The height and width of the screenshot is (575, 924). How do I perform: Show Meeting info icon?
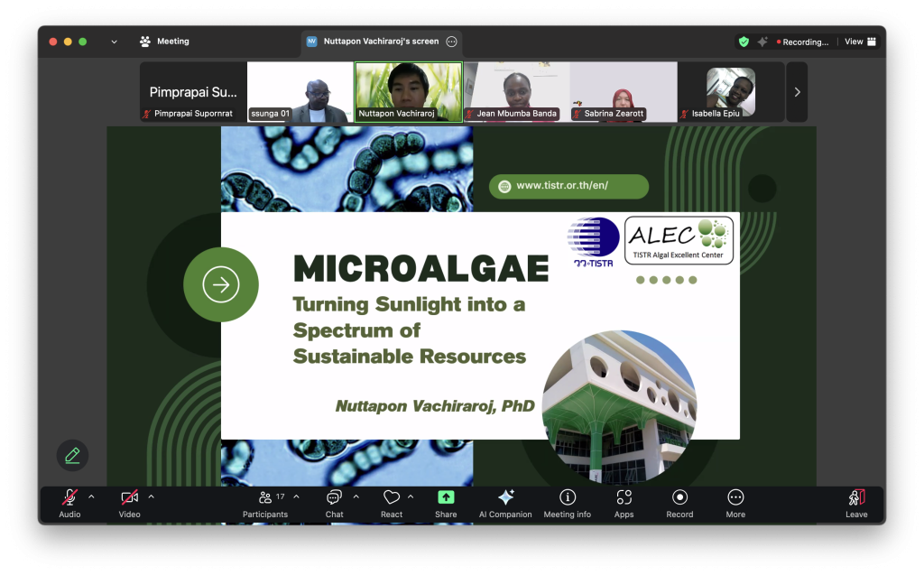point(567,497)
